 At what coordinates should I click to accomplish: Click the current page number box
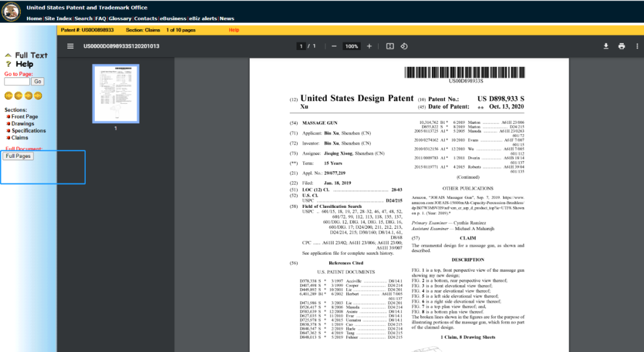[x=301, y=46]
